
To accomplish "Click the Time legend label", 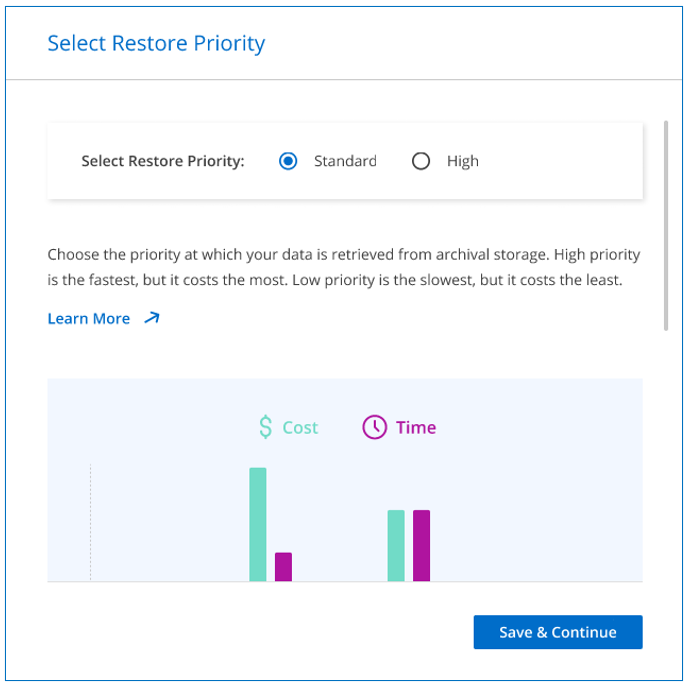I will [x=416, y=428].
